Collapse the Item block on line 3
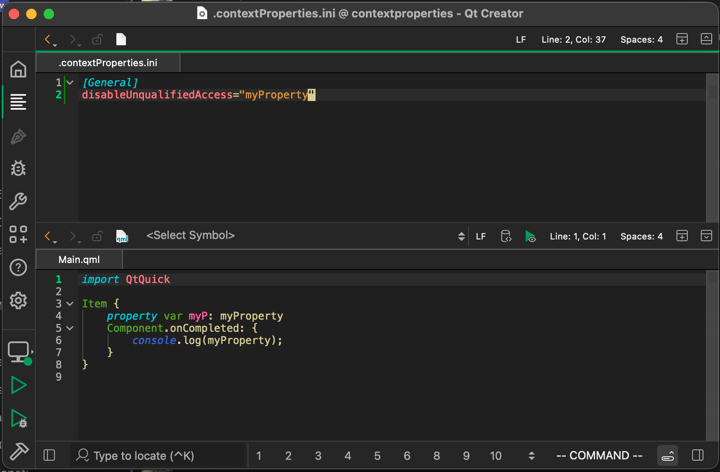Screen dimensions: 720x472 click(70, 304)
